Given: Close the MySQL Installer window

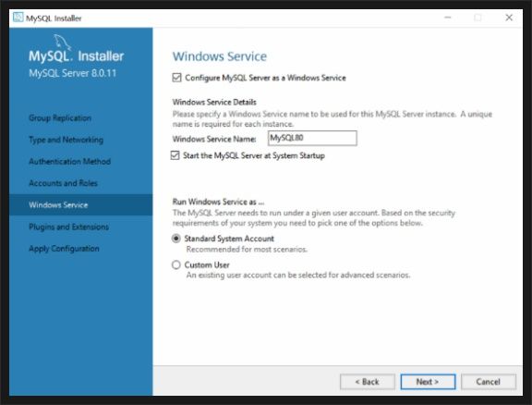Looking at the screenshot, I should pos(509,18).
